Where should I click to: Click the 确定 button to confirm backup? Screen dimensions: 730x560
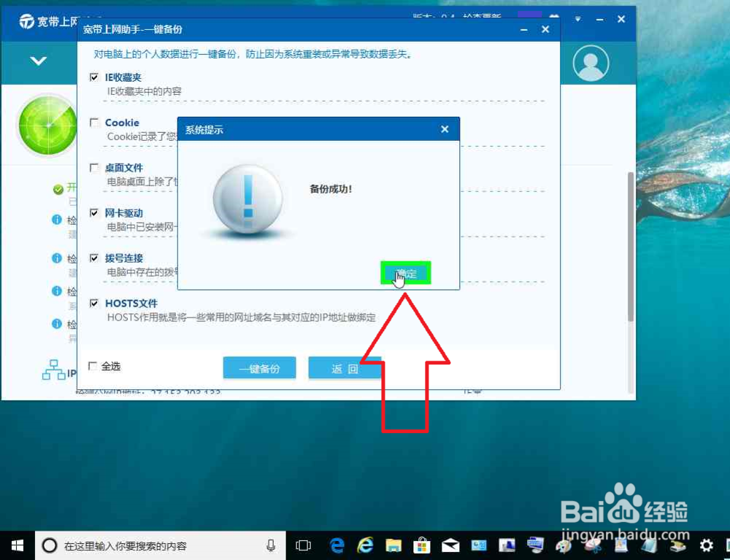406,272
